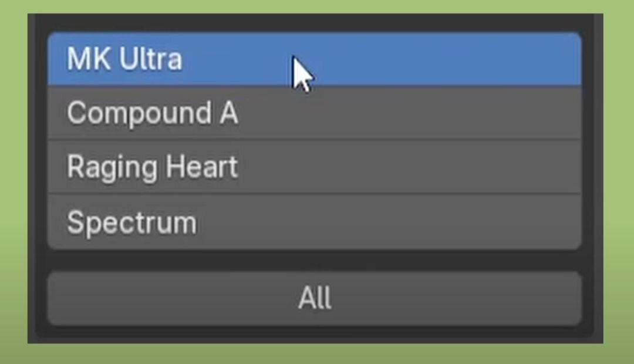Choose the Raging Heart option
This screenshot has width=634, height=364.
314,167
